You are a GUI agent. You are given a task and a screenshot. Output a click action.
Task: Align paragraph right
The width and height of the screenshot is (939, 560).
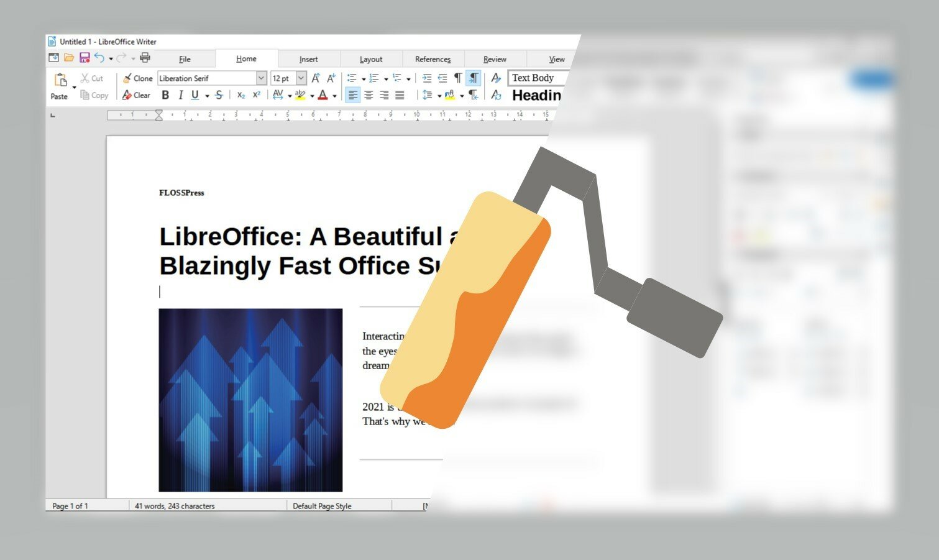click(x=384, y=95)
